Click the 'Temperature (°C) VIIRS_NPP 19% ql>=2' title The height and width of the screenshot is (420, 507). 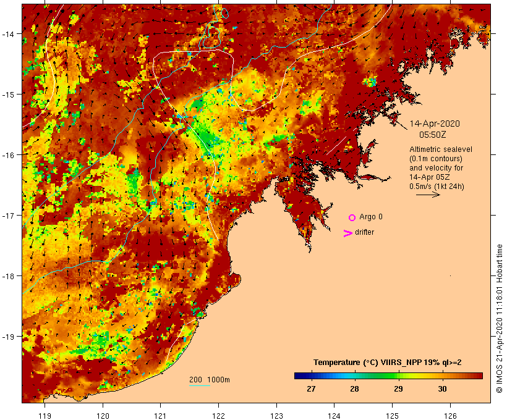(388, 363)
